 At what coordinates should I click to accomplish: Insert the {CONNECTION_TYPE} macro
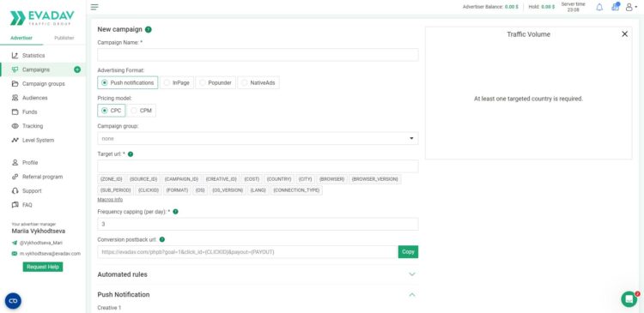tap(296, 190)
